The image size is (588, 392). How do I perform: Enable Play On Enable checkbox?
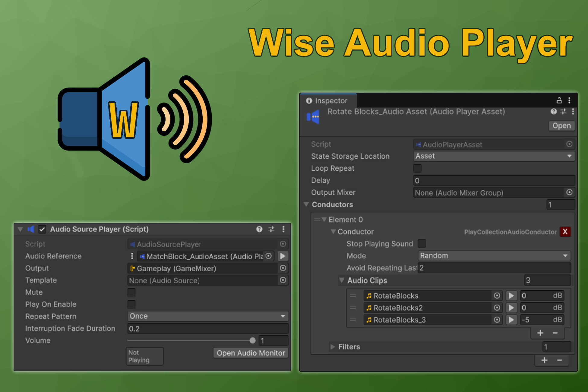131,304
